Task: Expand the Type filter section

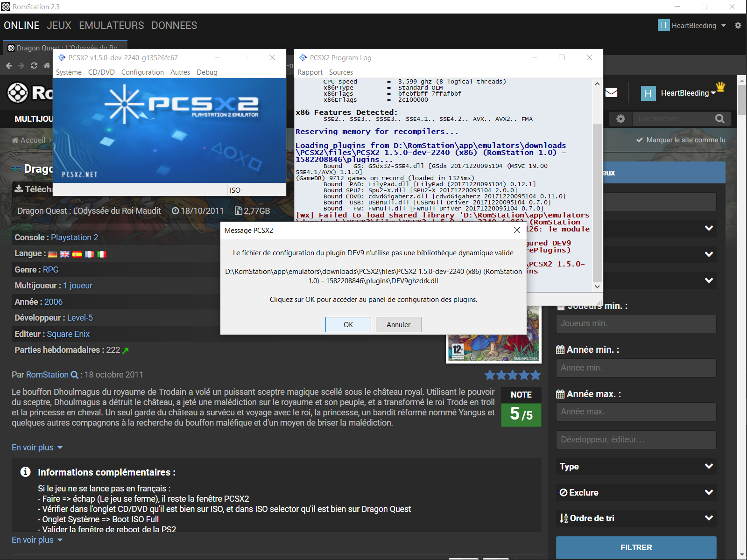Action: (636, 466)
